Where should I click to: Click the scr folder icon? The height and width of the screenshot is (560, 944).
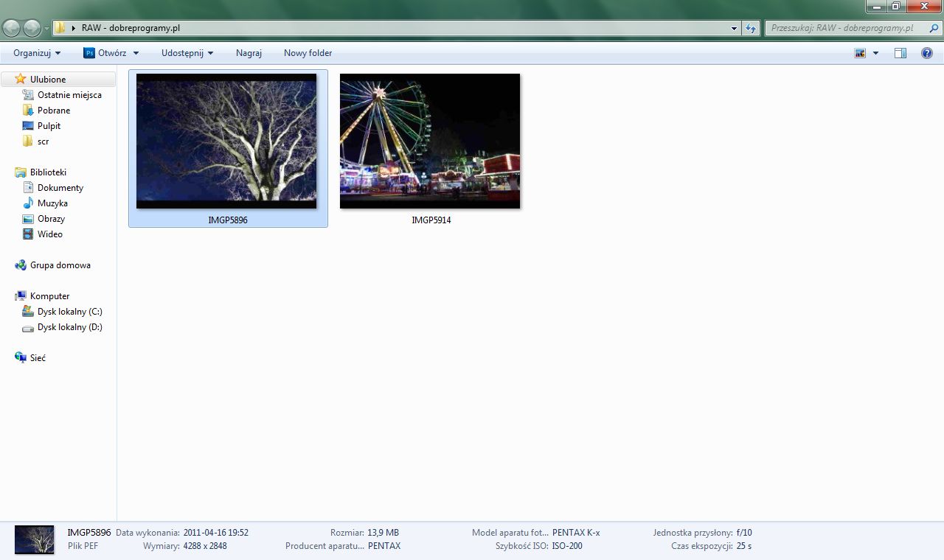coord(28,141)
